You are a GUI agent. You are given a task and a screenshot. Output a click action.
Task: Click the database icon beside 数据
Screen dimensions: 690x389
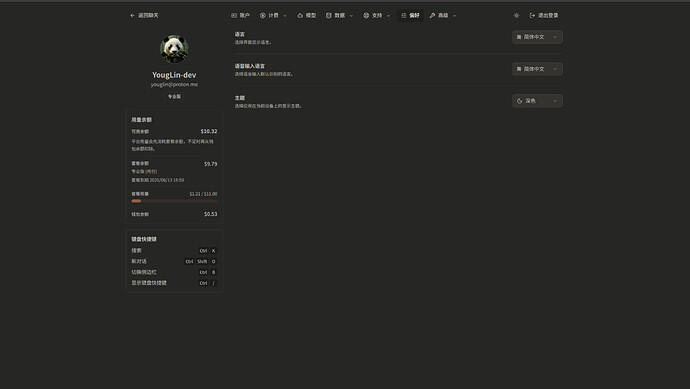pos(328,15)
